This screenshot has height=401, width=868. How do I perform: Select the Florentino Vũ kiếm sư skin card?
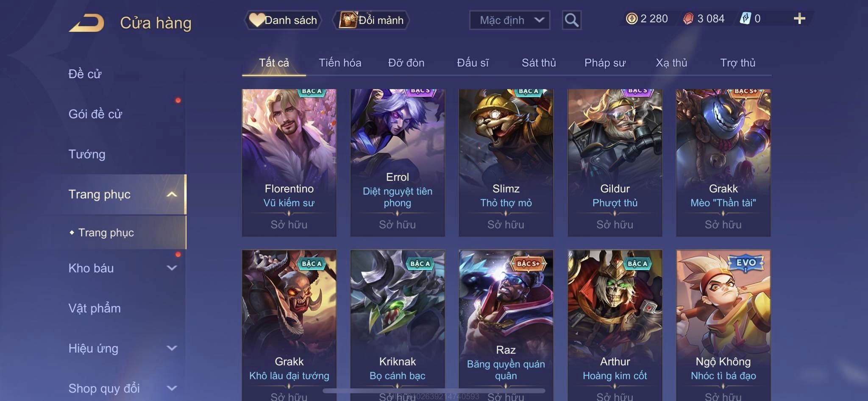click(289, 163)
